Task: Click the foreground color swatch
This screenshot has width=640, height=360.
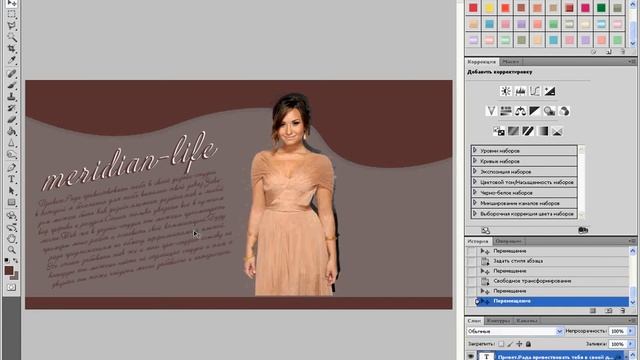Action: click(x=9, y=270)
